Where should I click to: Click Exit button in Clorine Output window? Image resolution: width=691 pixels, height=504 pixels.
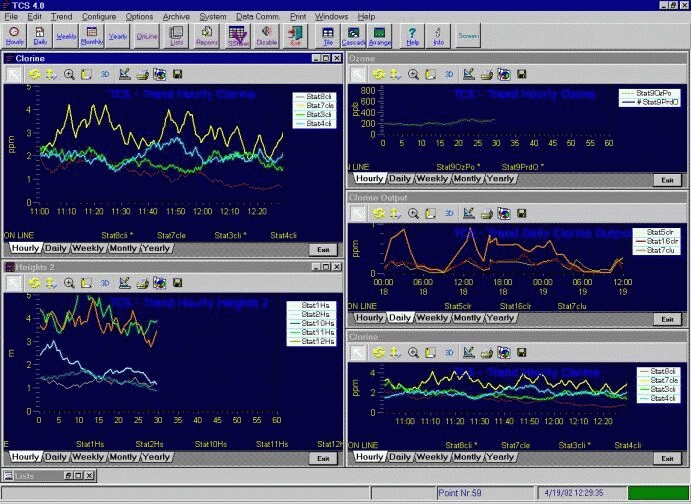[667, 319]
